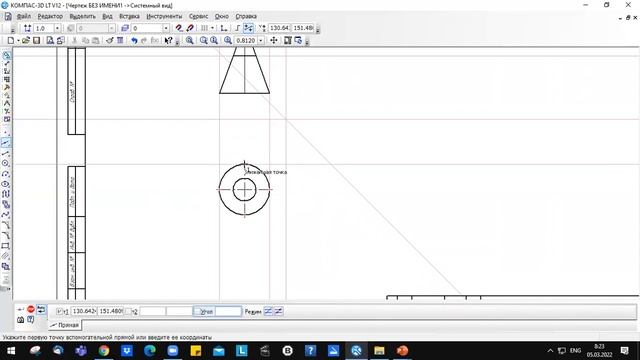Image resolution: width=640 pixels, height=360 pixels.
Task: Open the Окно menu
Action: coord(222,16)
